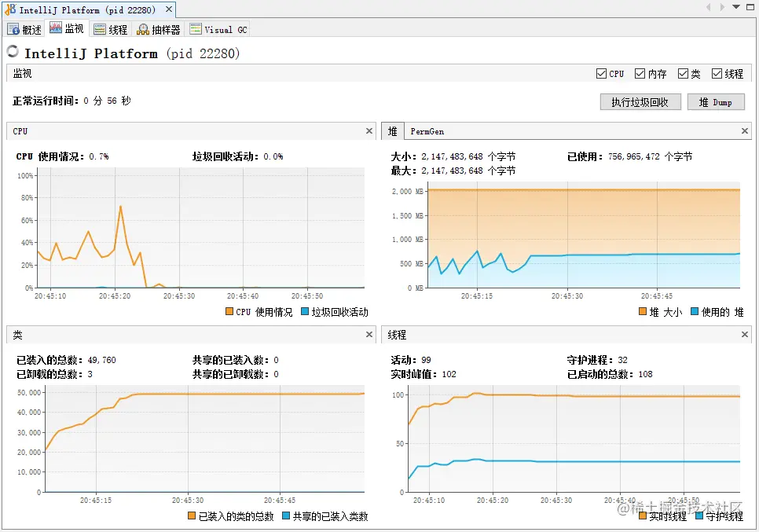Toggle the 类 classes checkbox

point(683,74)
